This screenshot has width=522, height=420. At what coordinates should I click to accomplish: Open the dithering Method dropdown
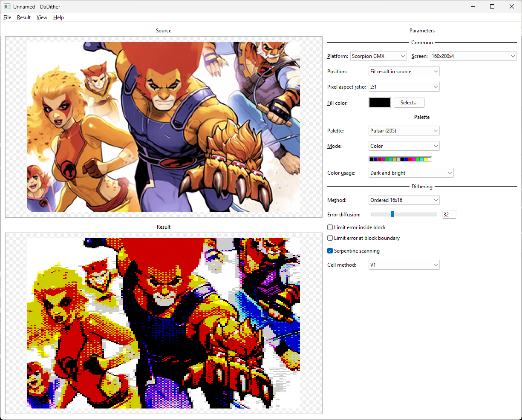click(404, 200)
